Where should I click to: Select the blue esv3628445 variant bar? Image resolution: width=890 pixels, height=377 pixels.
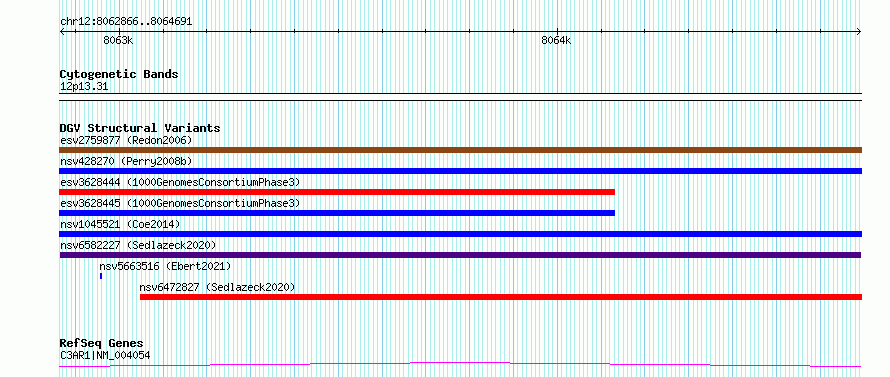[x=337, y=213]
